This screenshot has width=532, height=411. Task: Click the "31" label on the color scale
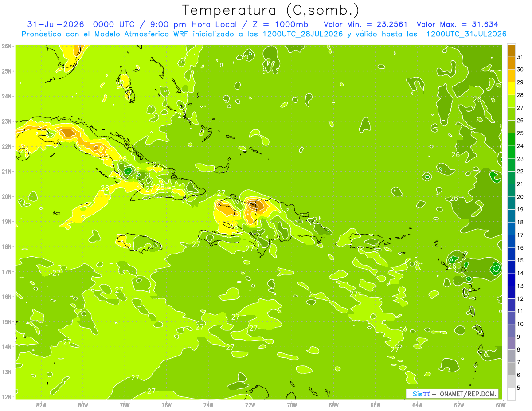tap(520, 57)
